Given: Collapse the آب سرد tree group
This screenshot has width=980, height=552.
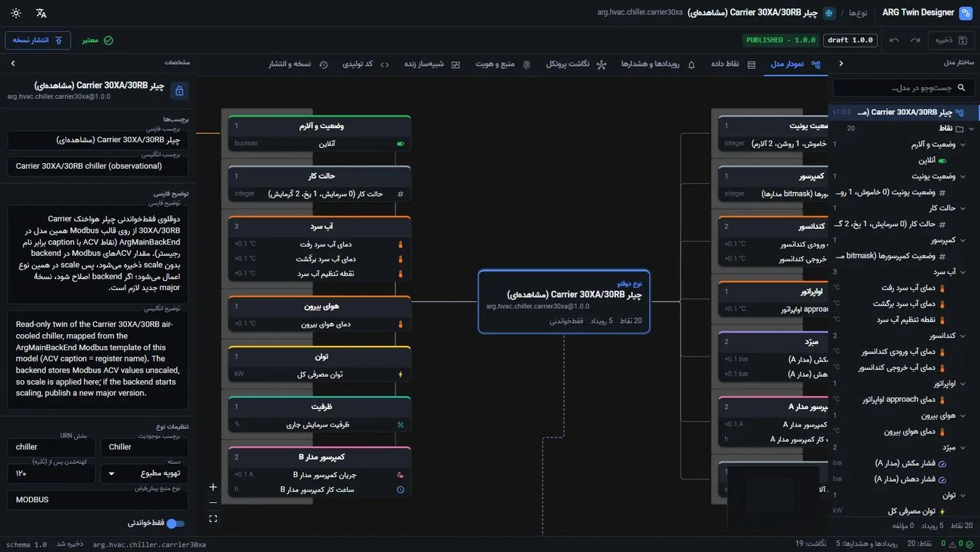Looking at the screenshot, I should tap(962, 272).
